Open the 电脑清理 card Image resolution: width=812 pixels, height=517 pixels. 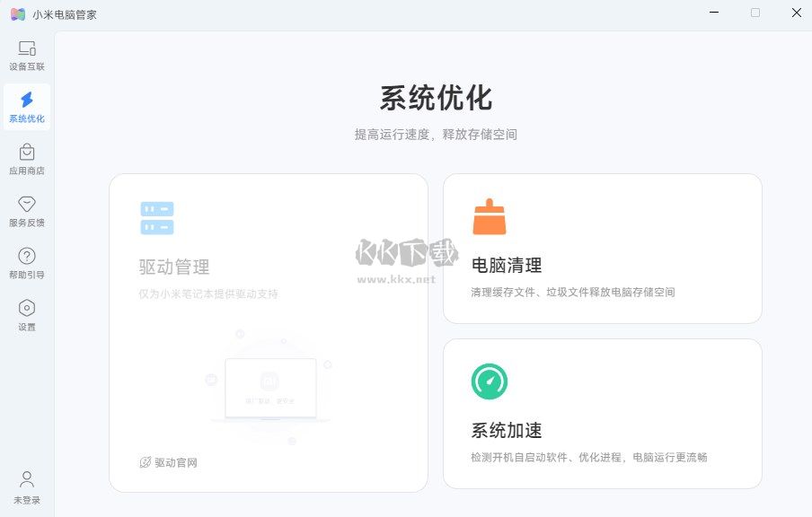602,248
